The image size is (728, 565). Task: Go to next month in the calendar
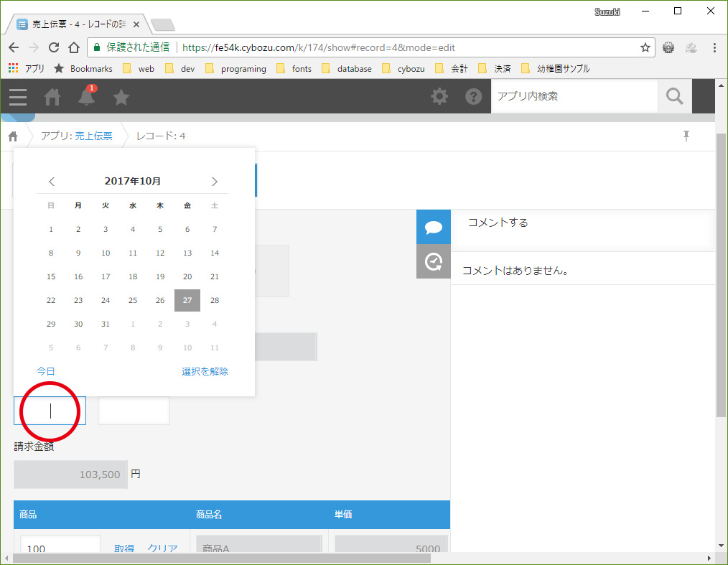214,182
